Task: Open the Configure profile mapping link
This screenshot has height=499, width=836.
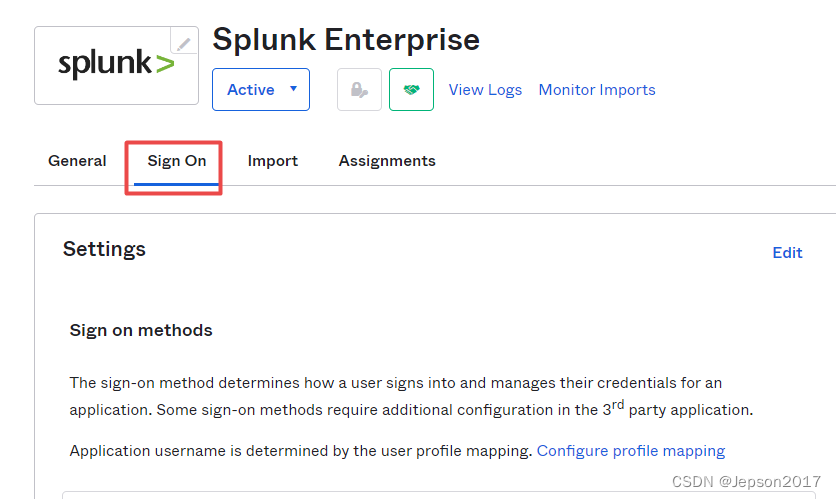Action: 631,451
